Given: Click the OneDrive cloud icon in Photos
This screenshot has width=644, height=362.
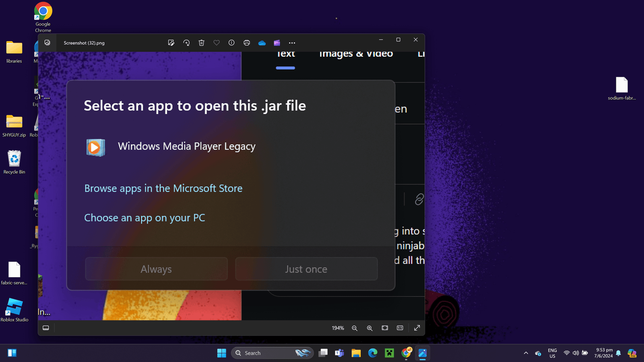Looking at the screenshot, I should point(262,43).
